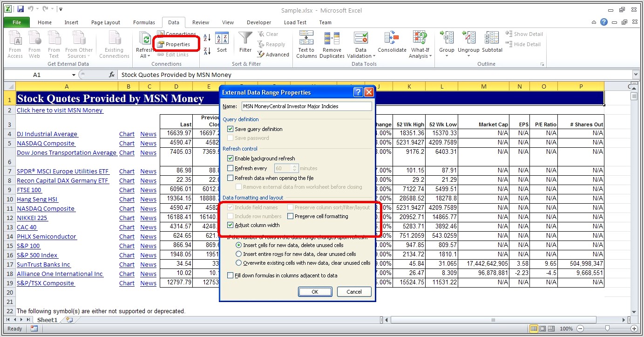Open the Consolidate tool
Image resolution: width=644 pixels, height=337 pixels.
392,43
